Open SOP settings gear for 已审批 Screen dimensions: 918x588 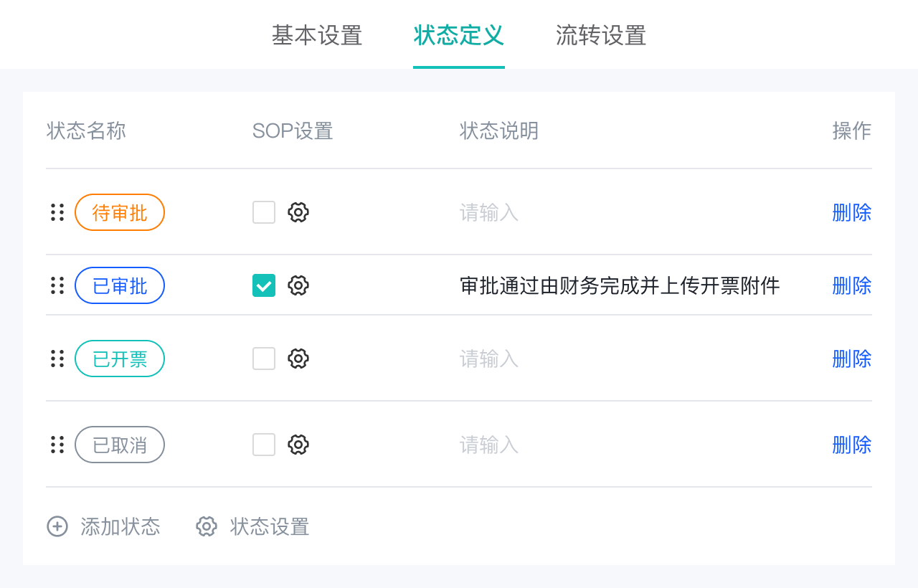[x=298, y=285]
